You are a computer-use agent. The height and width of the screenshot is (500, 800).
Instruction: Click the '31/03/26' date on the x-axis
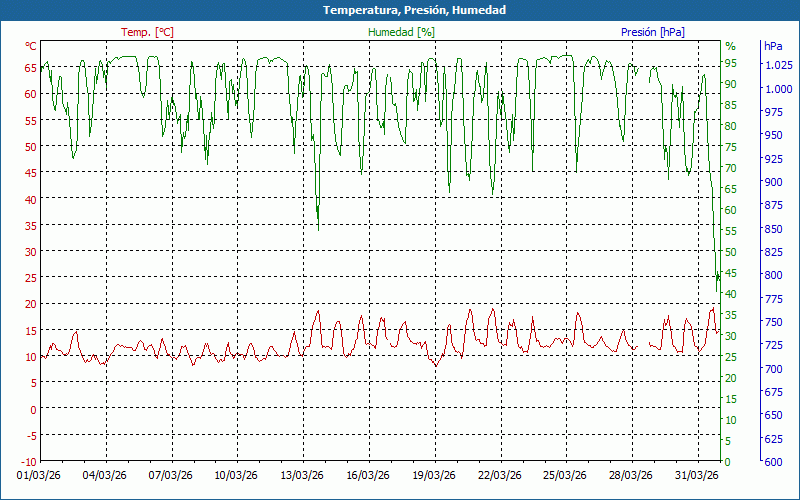pos(696,476)
